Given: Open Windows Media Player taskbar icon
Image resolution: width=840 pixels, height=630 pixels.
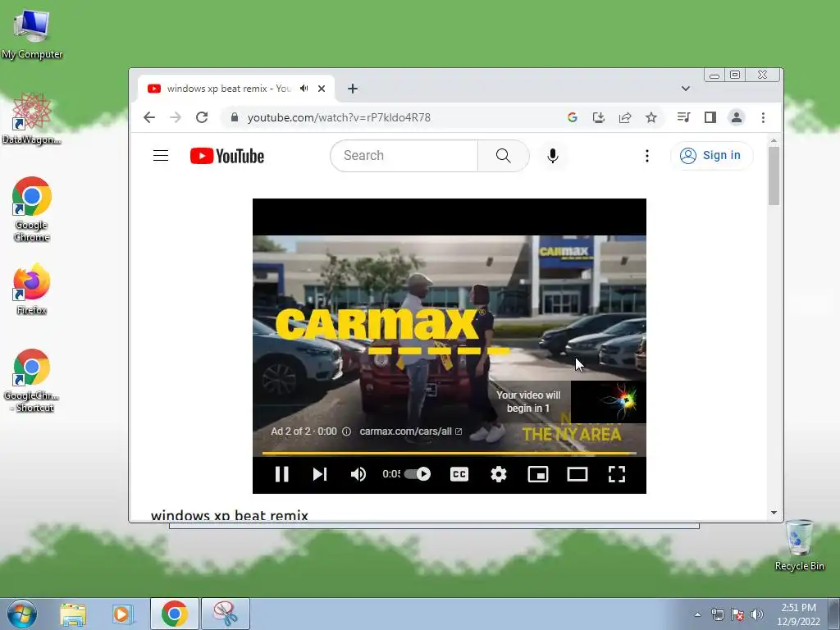Looking at the screenshot, I should tap(122, 614).
